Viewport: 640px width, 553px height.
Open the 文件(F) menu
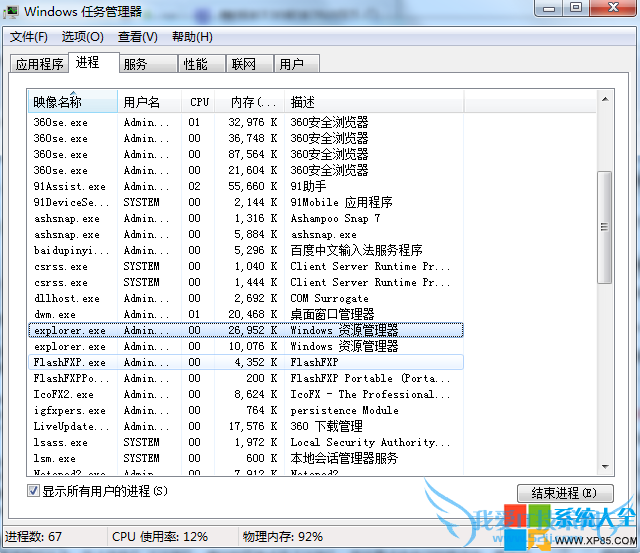[29, 37]
